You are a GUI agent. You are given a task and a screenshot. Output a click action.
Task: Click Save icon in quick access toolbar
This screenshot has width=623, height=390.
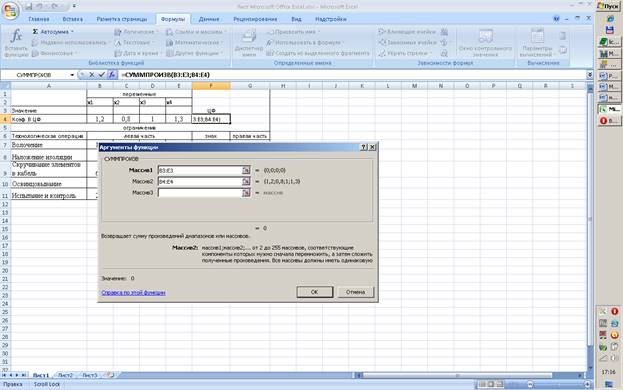click(x=28, y=6)
